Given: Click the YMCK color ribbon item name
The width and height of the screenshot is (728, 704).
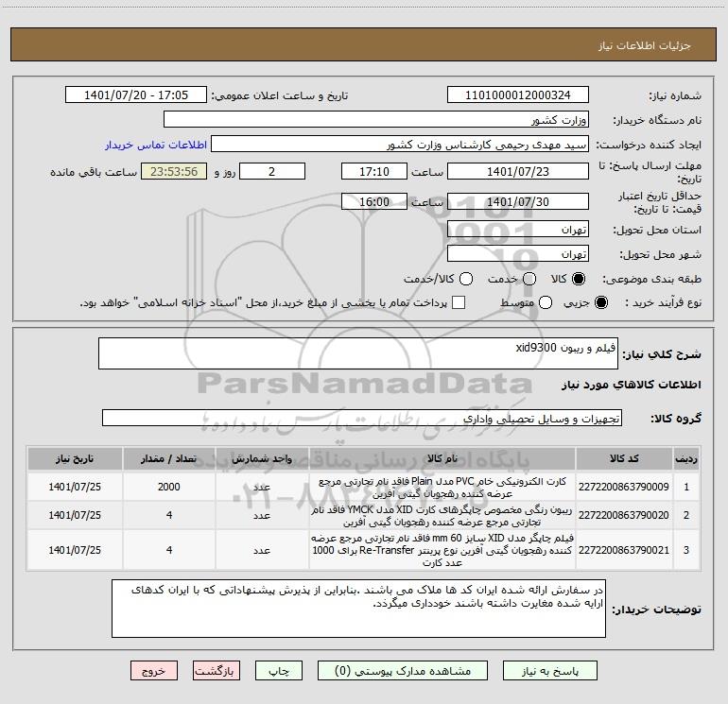Looking at the screenshot, I should pyautogui.click(x=442, y=516).
